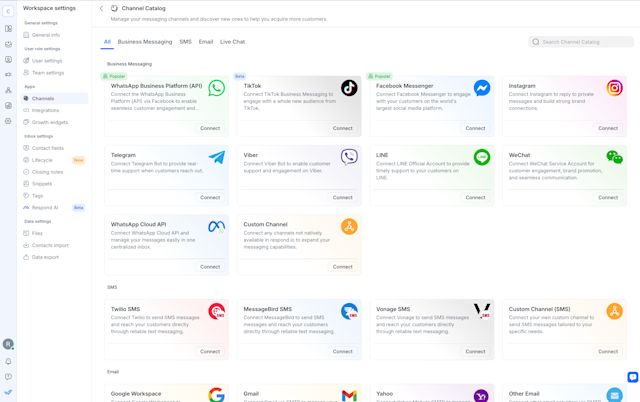
Task: Connect the Telegram channel
Action: (x=210, y=198)
